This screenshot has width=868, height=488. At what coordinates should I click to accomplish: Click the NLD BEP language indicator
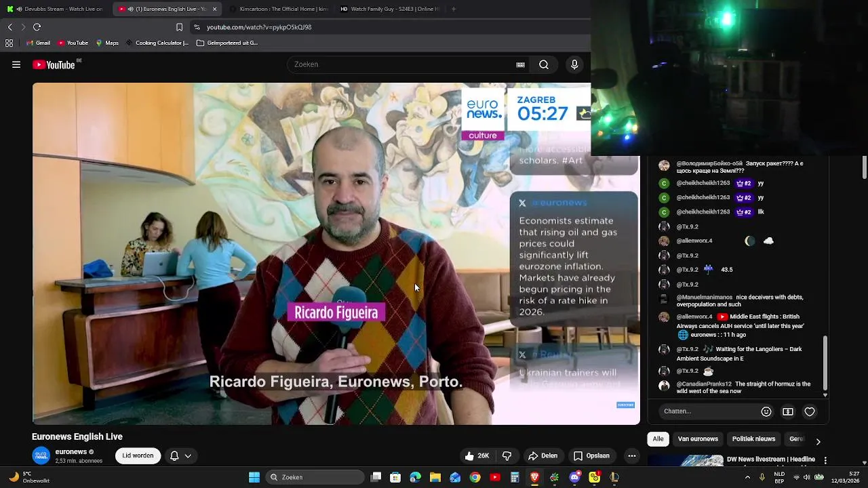tap(779, 477)
